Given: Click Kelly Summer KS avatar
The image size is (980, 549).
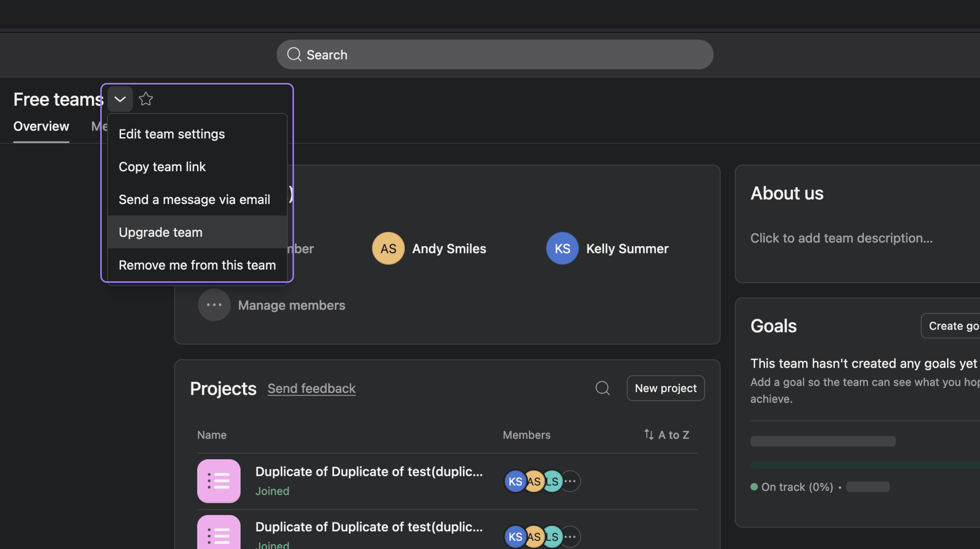Looking at the screenshot, I should [x=562, y=248].
